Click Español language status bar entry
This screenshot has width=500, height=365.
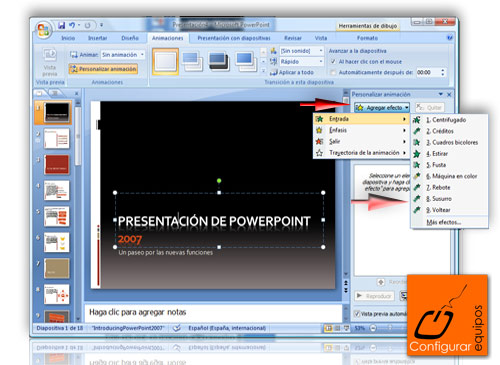pyautogui.click(x=227, y=328)
